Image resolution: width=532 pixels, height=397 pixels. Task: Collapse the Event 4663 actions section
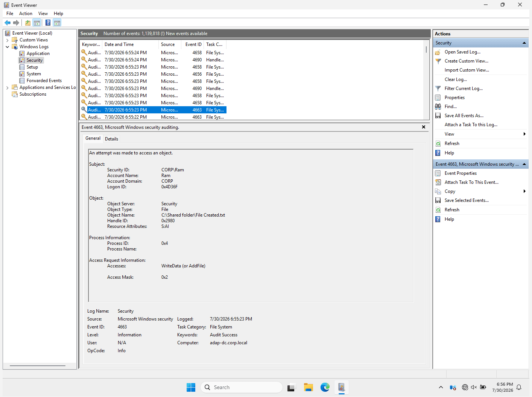pyautogui.click(x=524, y=164)
